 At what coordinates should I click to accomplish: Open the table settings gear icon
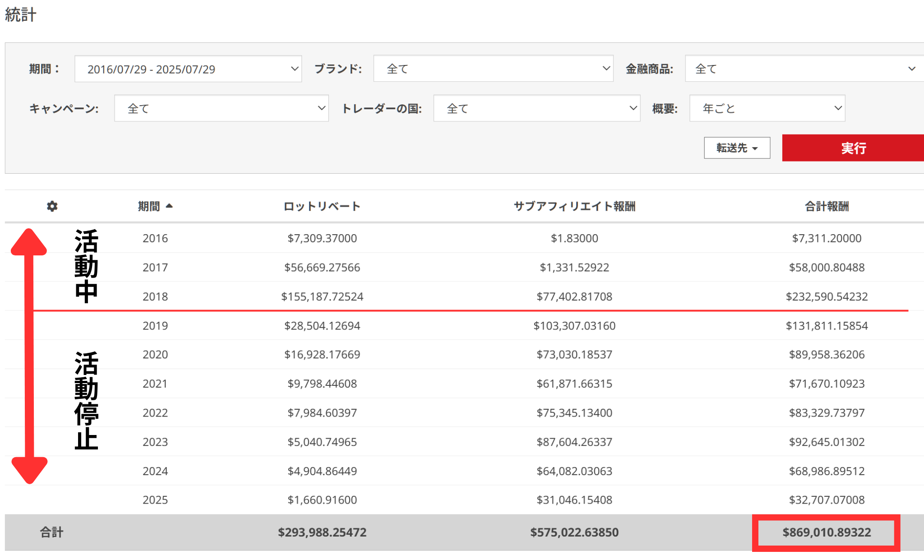point(52,206)
